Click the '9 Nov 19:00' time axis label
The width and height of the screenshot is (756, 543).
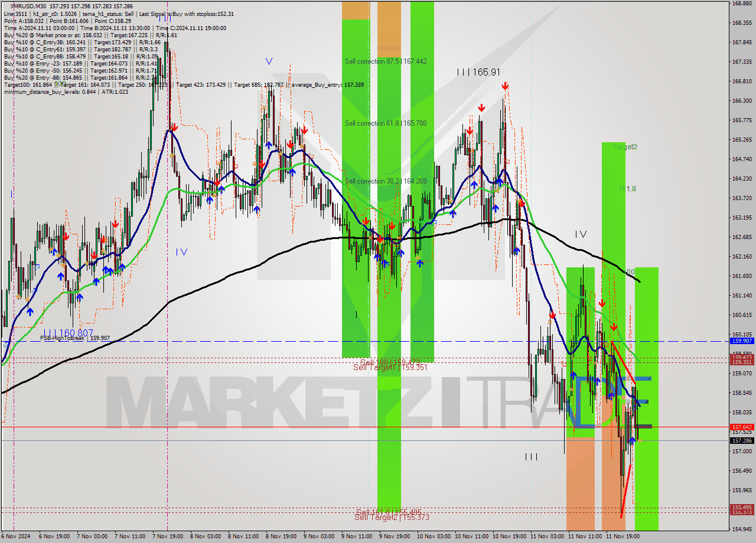[395, 537]
